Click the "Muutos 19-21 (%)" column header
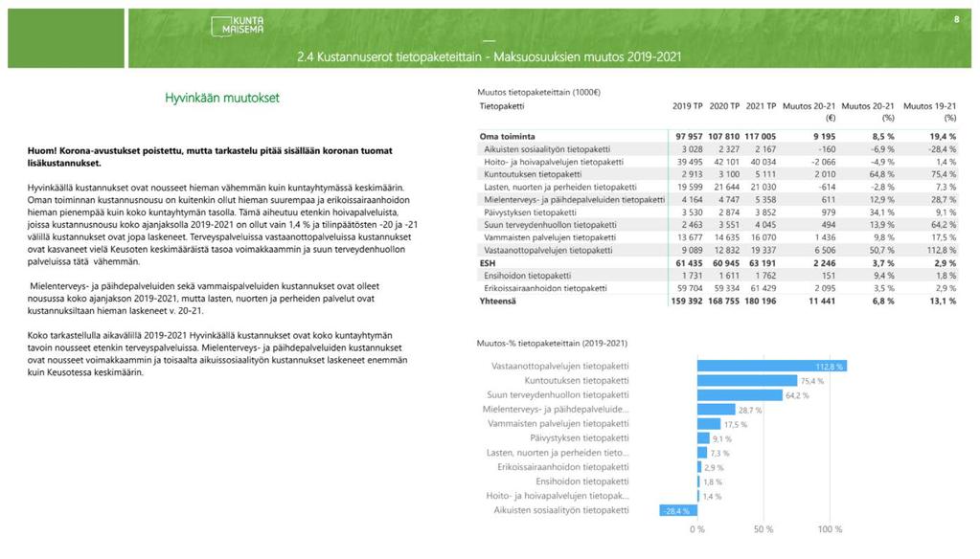 click(x=929, y=112)
